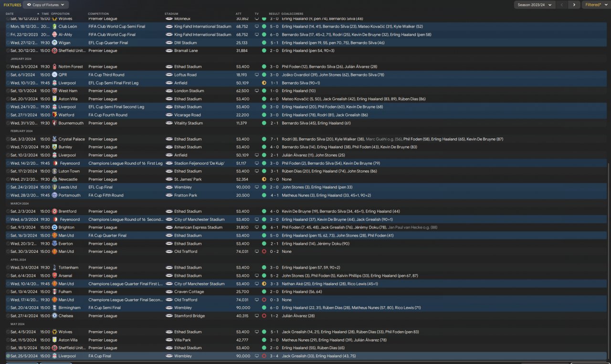
Task: Open the FA Cup Third Round competition link
Action: [106, 75]
